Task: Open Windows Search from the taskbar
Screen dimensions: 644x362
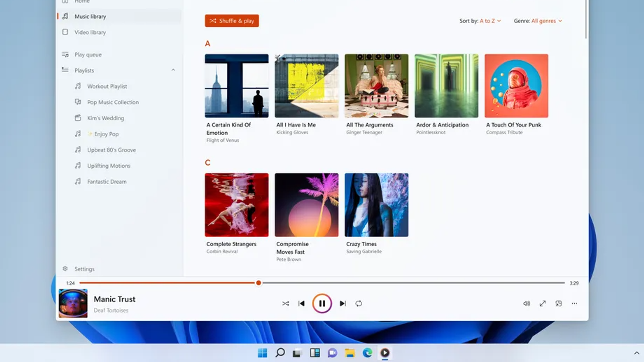Action: [280, 353]
